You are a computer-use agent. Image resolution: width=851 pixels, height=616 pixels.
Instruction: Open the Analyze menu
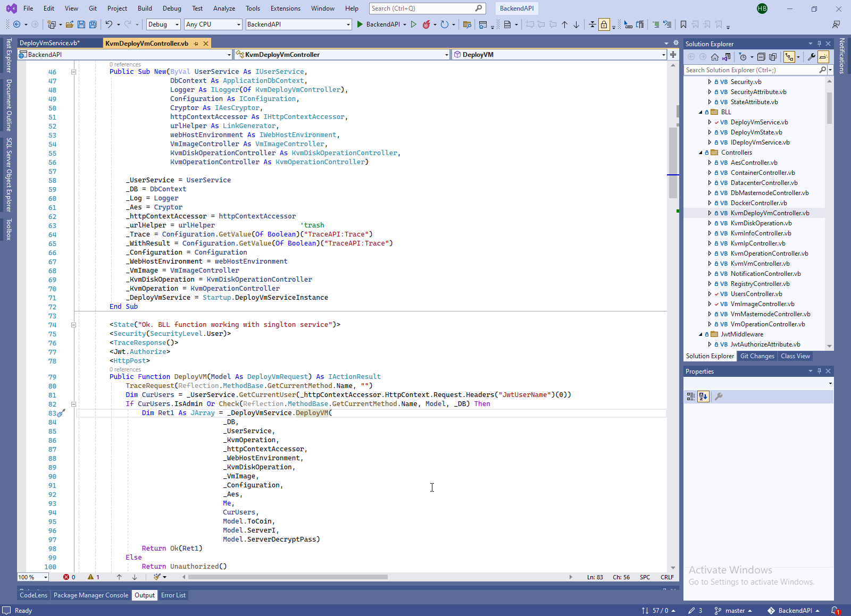(224, 9)
